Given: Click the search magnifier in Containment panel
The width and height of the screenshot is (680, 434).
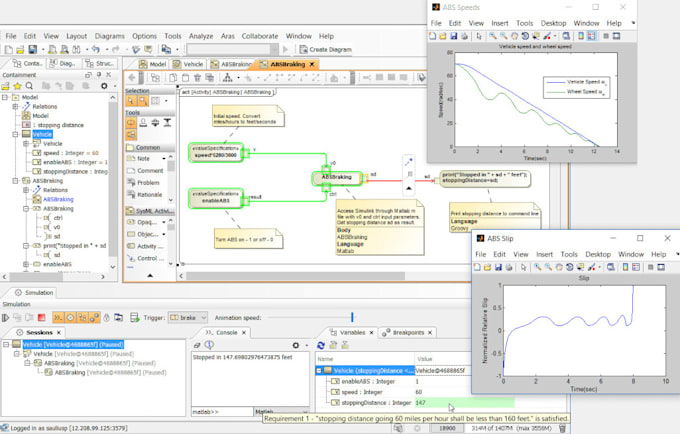Looking at the screenshot, I should (x=29, y=86).
